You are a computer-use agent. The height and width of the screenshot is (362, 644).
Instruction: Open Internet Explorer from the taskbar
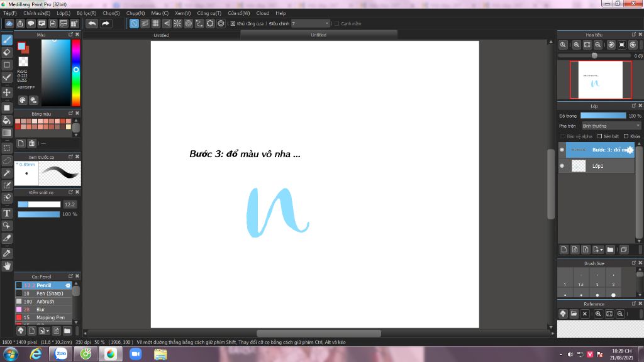click(36, 354)
